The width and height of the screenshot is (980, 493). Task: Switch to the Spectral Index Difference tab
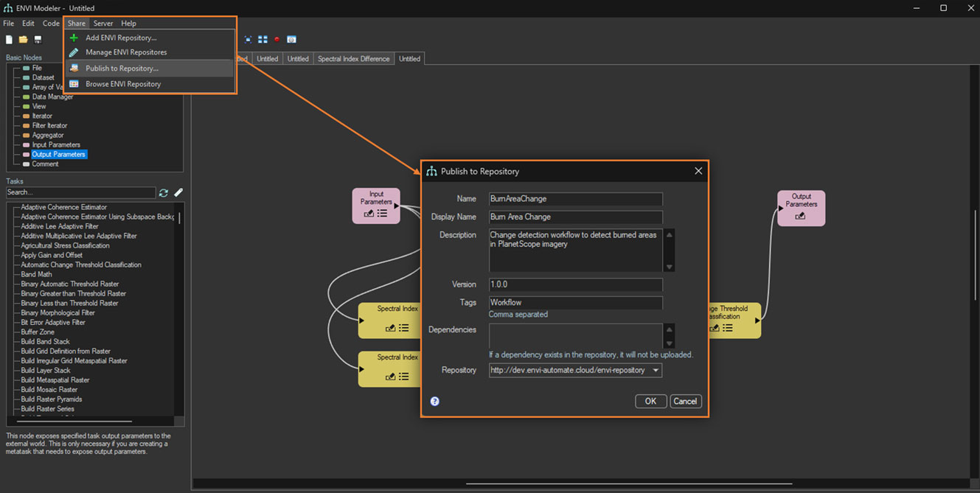353,59
